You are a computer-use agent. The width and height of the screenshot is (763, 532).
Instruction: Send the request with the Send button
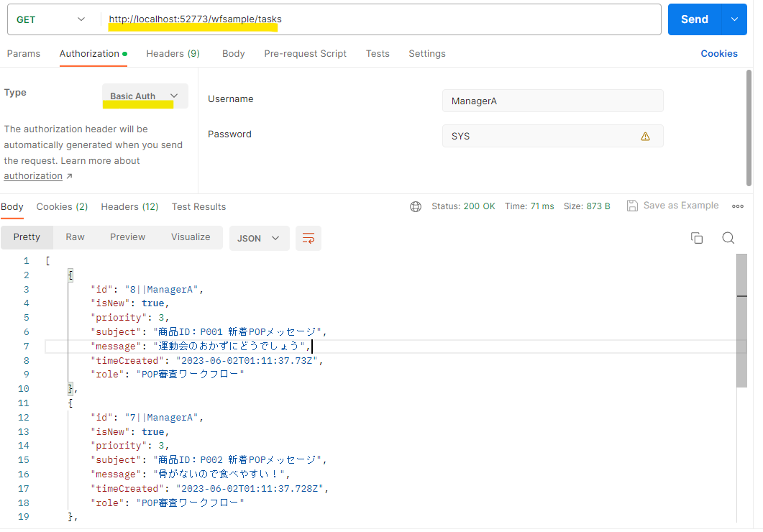(x=695, y=19)
